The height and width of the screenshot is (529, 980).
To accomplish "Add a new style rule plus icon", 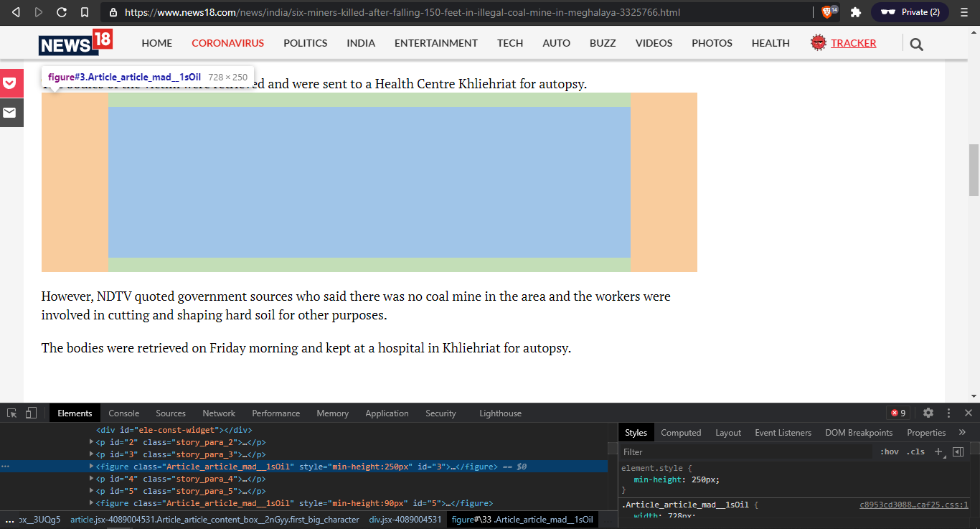I will click(938, 451).
